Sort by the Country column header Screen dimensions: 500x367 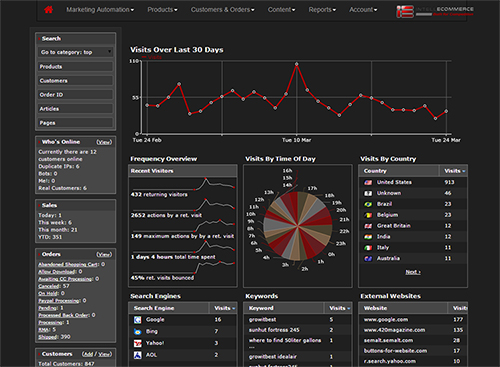(x=399, y=171)
